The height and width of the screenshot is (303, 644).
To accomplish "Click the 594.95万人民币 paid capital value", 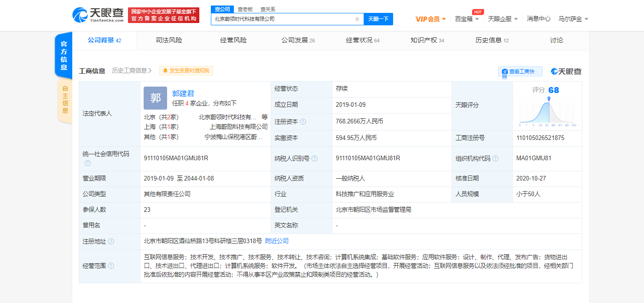I will 356,138.
